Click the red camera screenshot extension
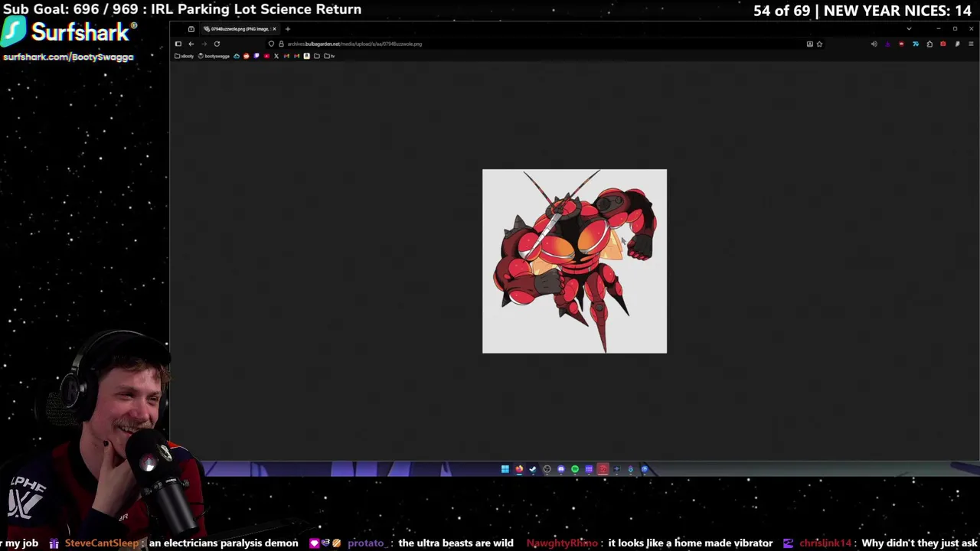 tap(943, 44)
